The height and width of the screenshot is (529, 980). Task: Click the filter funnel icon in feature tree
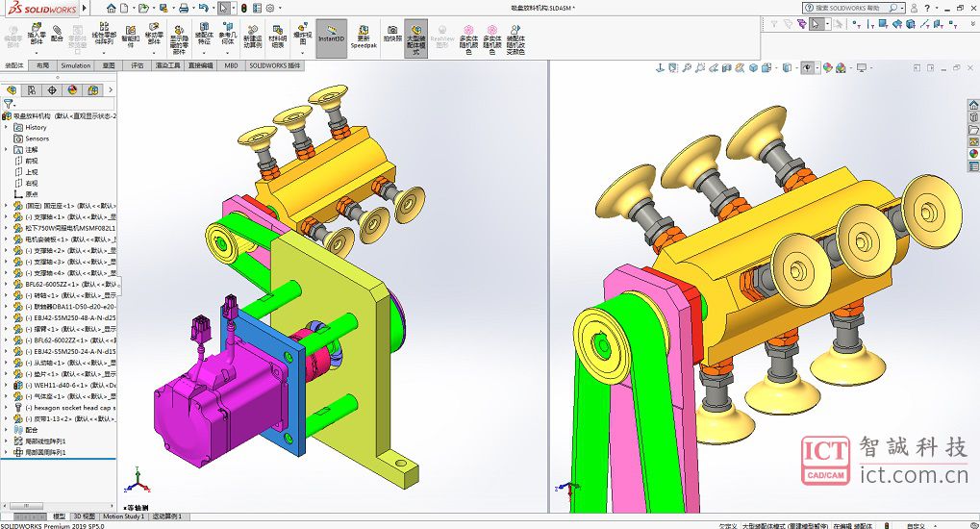click(8, 104)
